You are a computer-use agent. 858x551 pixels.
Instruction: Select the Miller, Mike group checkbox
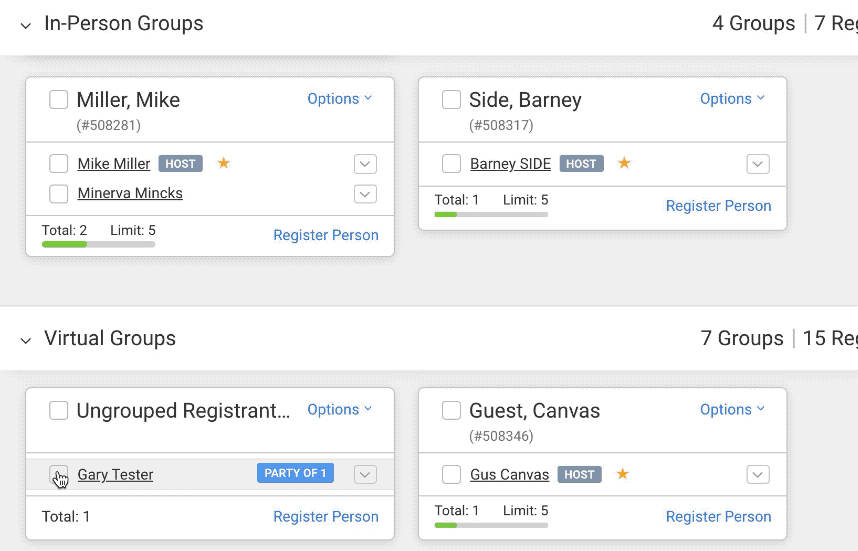click(59, 100)
